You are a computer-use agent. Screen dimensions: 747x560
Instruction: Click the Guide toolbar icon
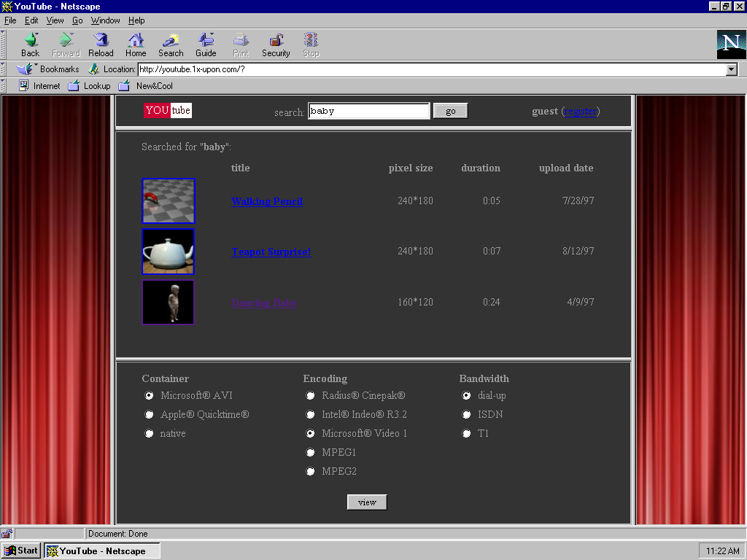point(206,41)
